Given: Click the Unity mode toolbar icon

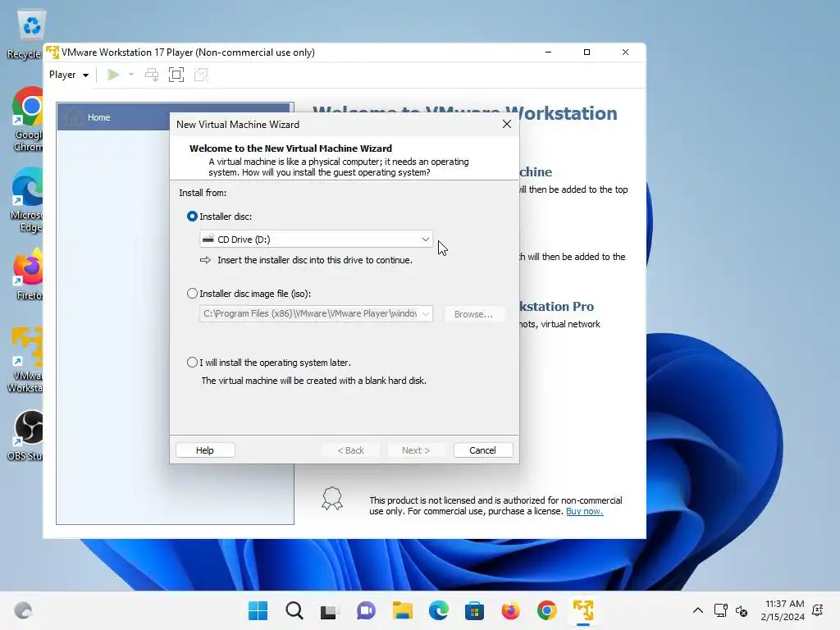Looking at the screenshot, I should (201, 75).
